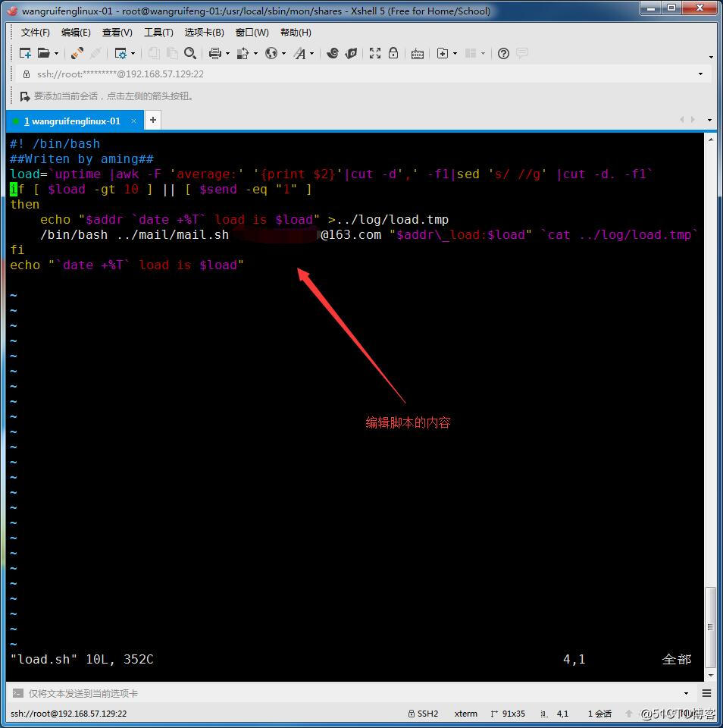Add a new tab with plus button
Image resolution: width=723 pixels, height=728 pixels.
(152, 121)
